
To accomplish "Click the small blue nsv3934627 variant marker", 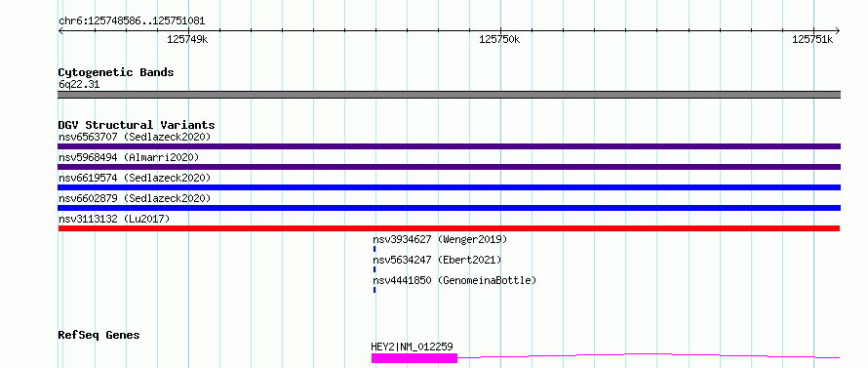I will pos(375,249).
